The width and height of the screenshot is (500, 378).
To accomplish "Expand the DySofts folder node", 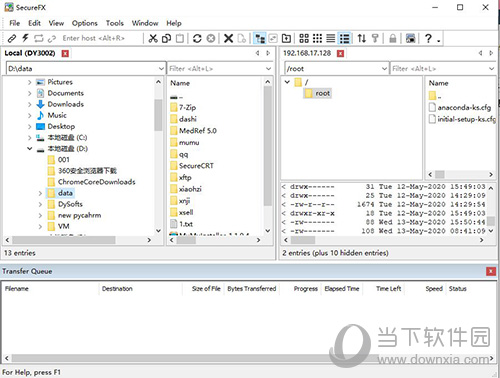I will coord(40,204).
